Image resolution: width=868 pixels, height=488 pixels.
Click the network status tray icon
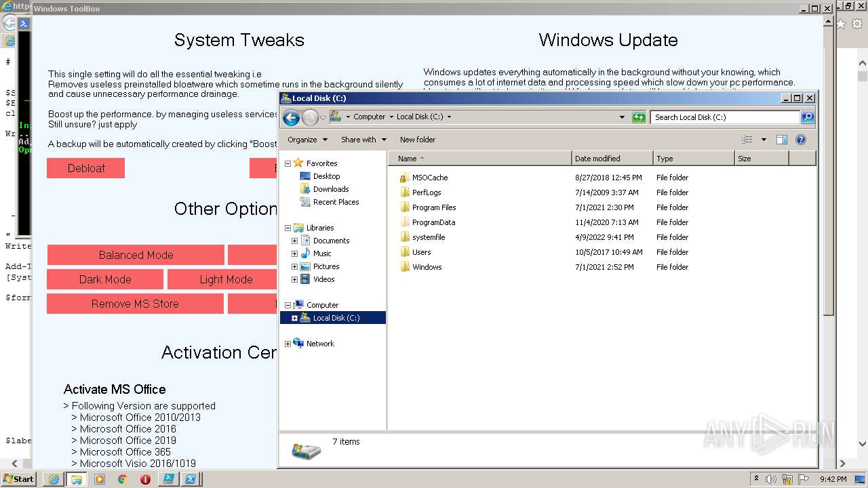(x=789, y=479)
